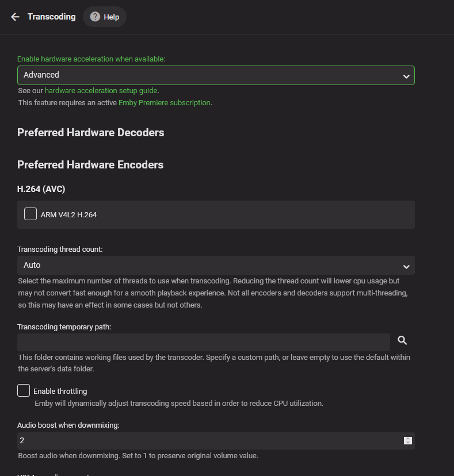The image size is (454, 476).
Task: Click the Transcoding page title
Action: pos(52,17)
